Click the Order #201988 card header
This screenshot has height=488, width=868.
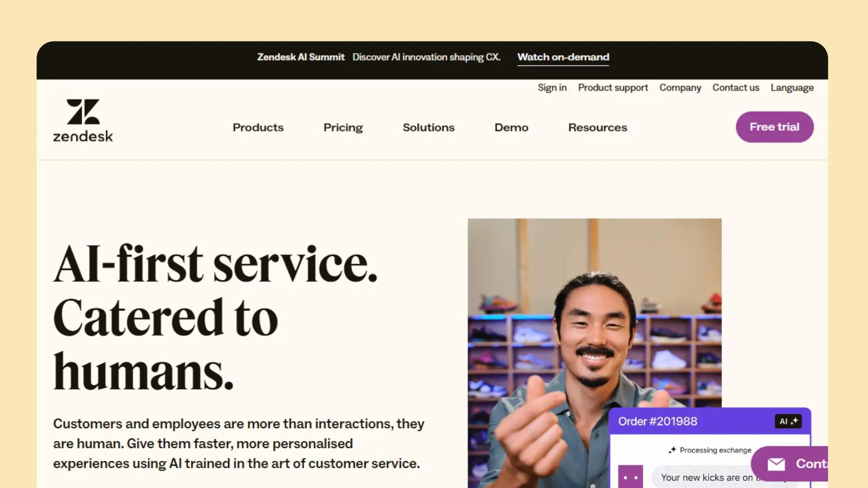709,422
